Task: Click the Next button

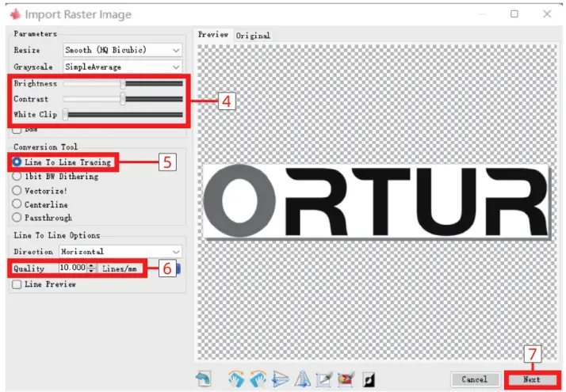Action: 532,380
